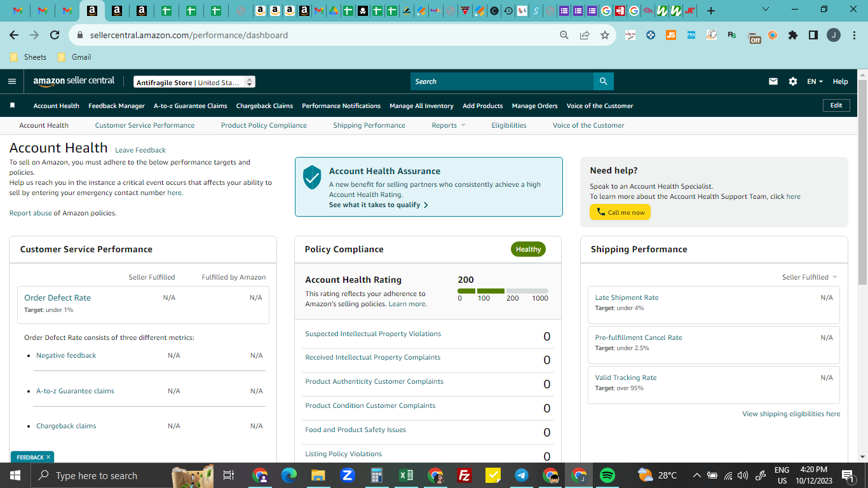Image resolution: width=868 pixels, height=488 pixels.
Task: Click the magnifier search button
Action: click(x=603, y=81)
